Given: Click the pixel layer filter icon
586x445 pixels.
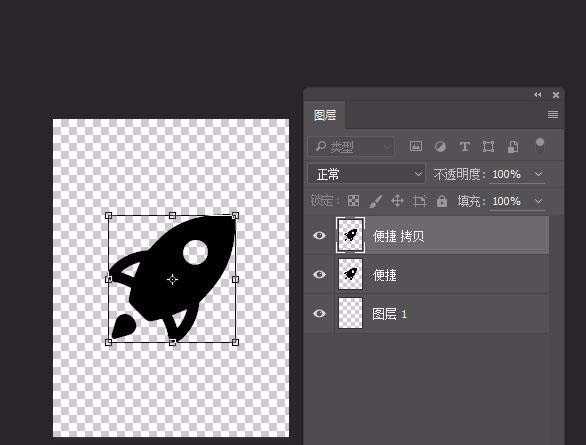Looking at the screenshot, I should [416, 146].
